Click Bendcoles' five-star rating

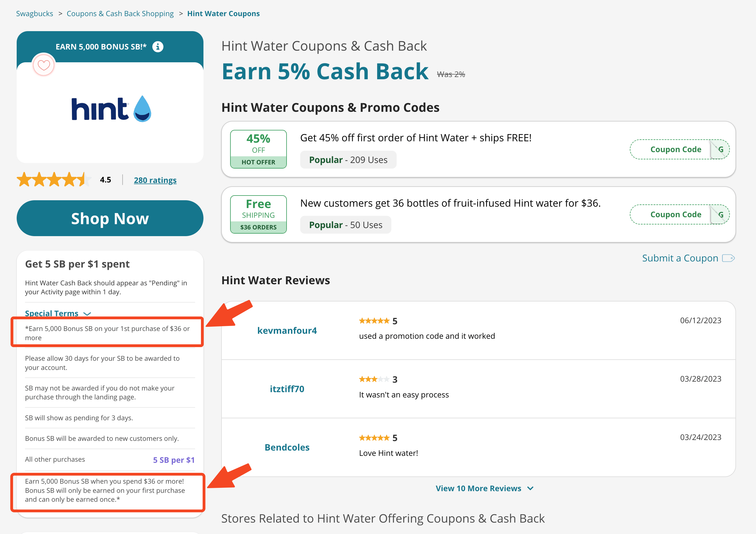(375, 437)
